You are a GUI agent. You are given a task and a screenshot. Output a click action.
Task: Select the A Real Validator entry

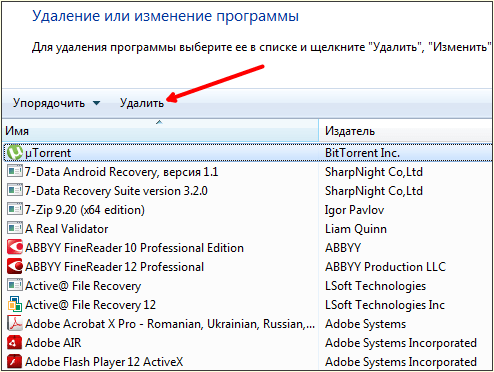tap(67, 229)
